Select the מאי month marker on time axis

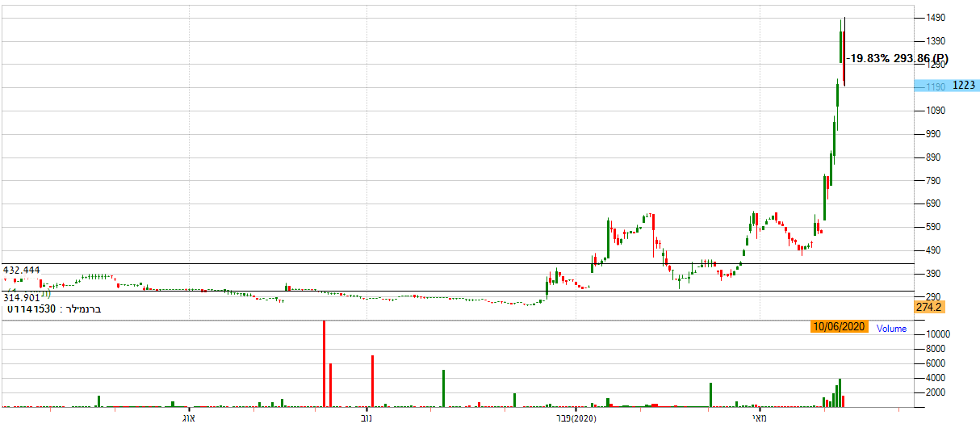759,418
